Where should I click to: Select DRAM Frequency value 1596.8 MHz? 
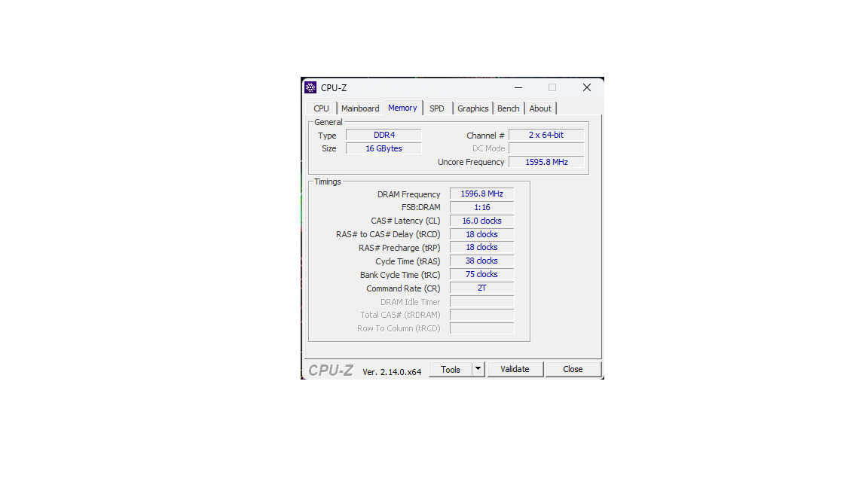[x=482, y=194]
